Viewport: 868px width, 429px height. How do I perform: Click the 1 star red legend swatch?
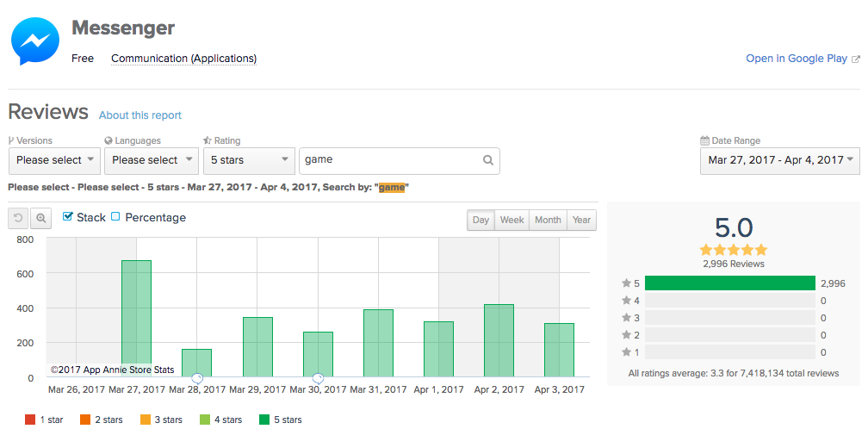click(x=30, y=420)
